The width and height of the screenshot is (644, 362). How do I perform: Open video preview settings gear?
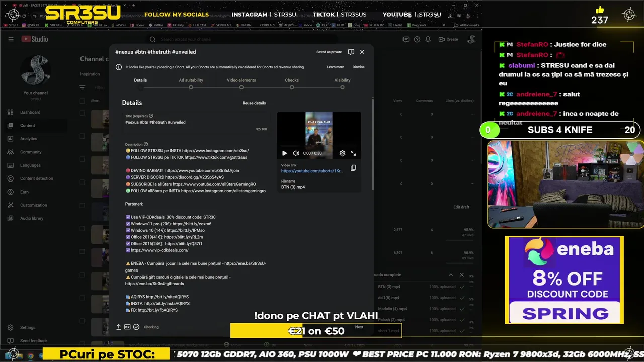pos(342,153)
